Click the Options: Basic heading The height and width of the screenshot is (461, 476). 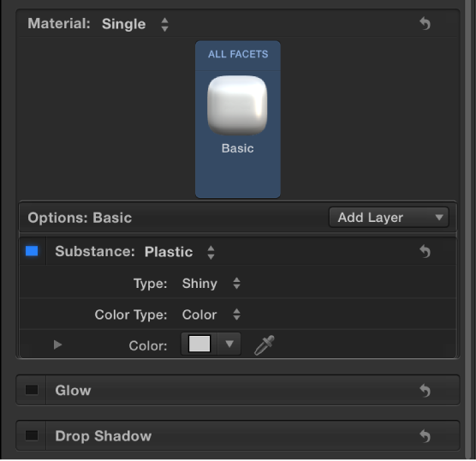[x=80, y=218]
